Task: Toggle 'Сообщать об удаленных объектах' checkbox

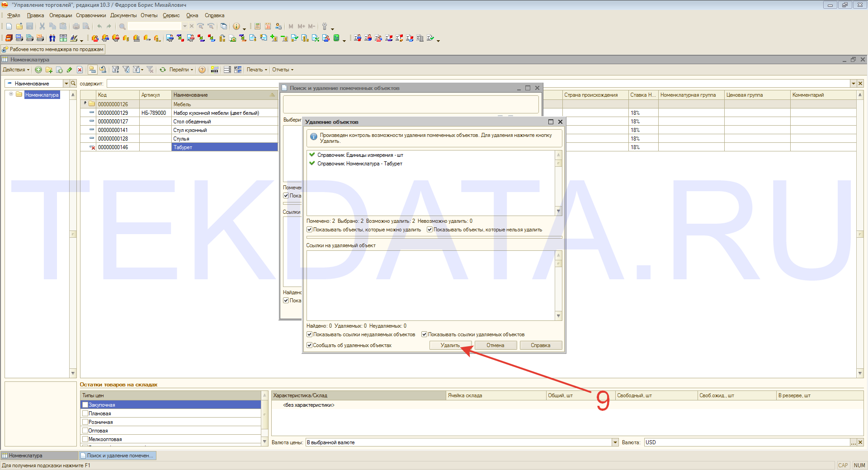Action: point(310,345)
